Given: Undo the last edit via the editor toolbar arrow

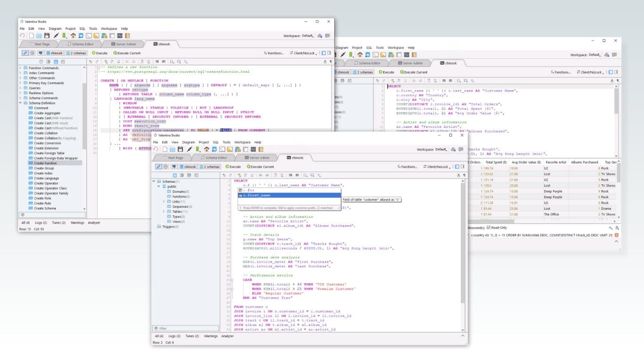Looking at the screenshot, I should pos(224,175).
